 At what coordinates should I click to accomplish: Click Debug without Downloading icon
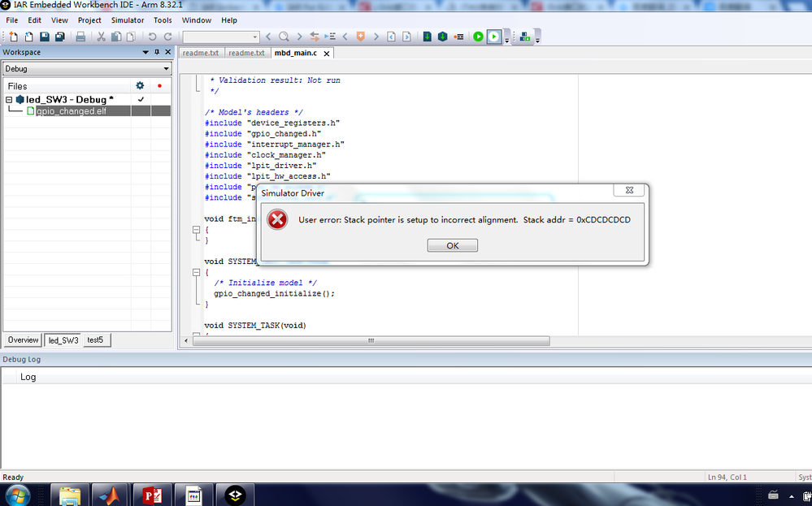[x=494, y=37]
